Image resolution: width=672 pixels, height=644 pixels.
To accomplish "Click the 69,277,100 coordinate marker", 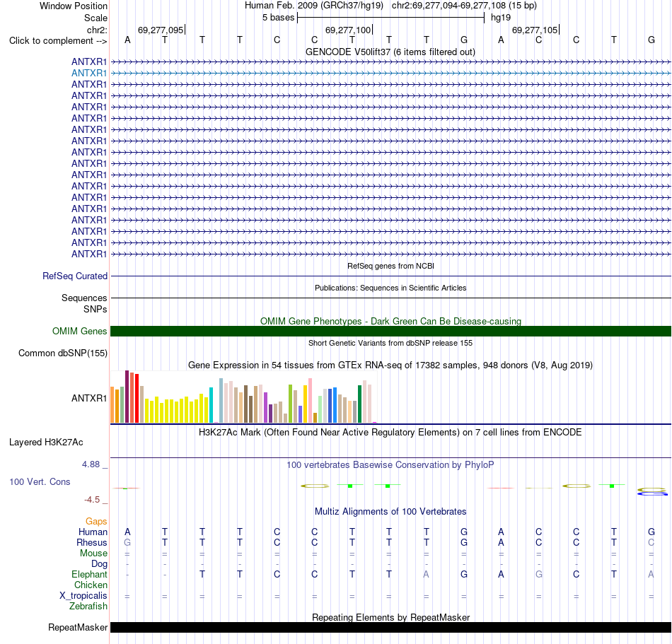I will [x=348, y=30].
